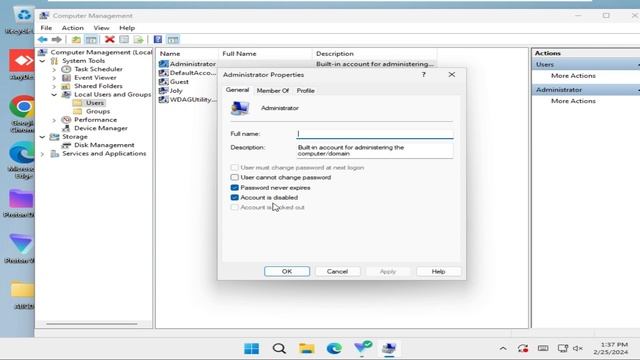The height and width of the screenshot is (360, 640).
Task: Select Device Manager in tree
Action: pyautogui.click(x=101, y=128)
